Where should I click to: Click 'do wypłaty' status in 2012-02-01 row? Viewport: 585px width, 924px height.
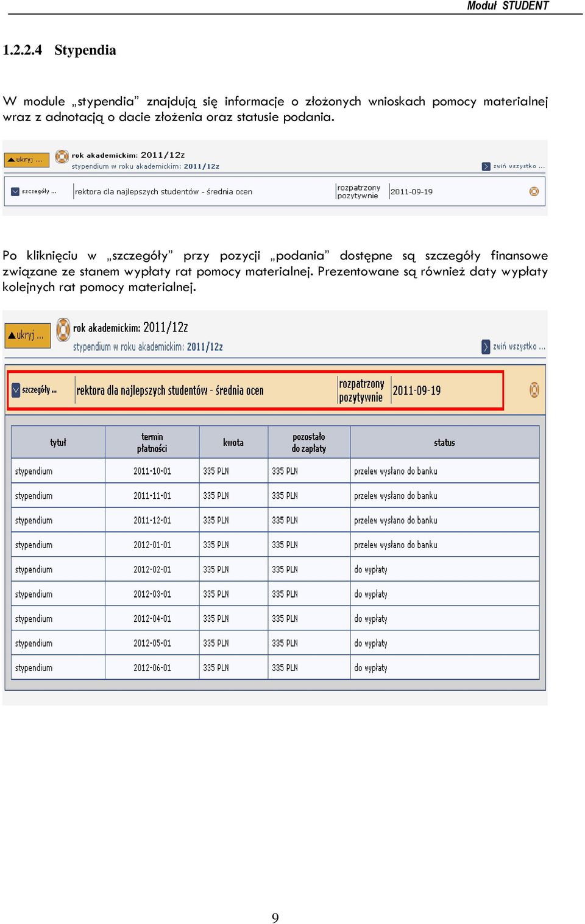tap(370, 570)
